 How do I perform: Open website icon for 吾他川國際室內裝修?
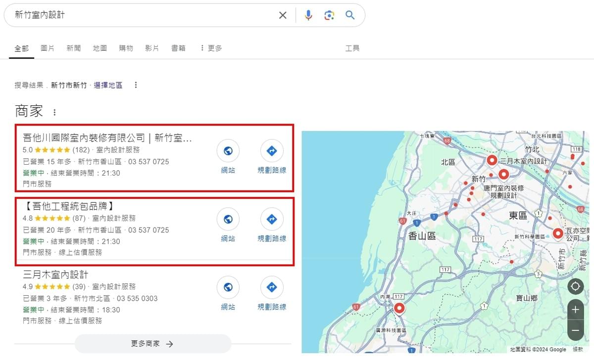[x=228, y=151]
